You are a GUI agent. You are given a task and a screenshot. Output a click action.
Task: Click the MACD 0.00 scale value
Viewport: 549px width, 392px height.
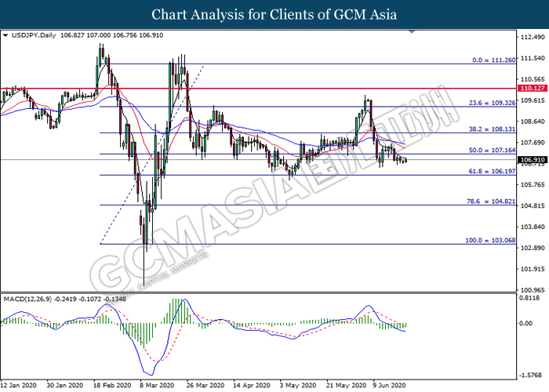click(526, 323)
